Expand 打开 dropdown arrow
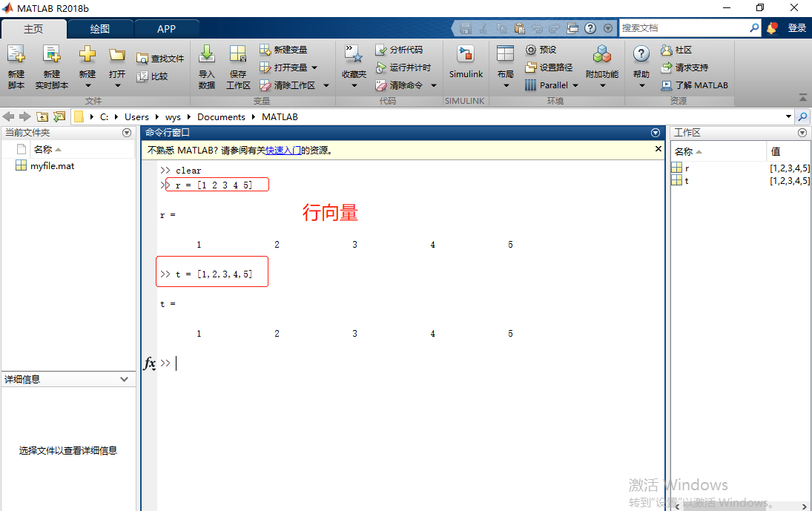Screen dimensions: 812x511 point(118,86)
